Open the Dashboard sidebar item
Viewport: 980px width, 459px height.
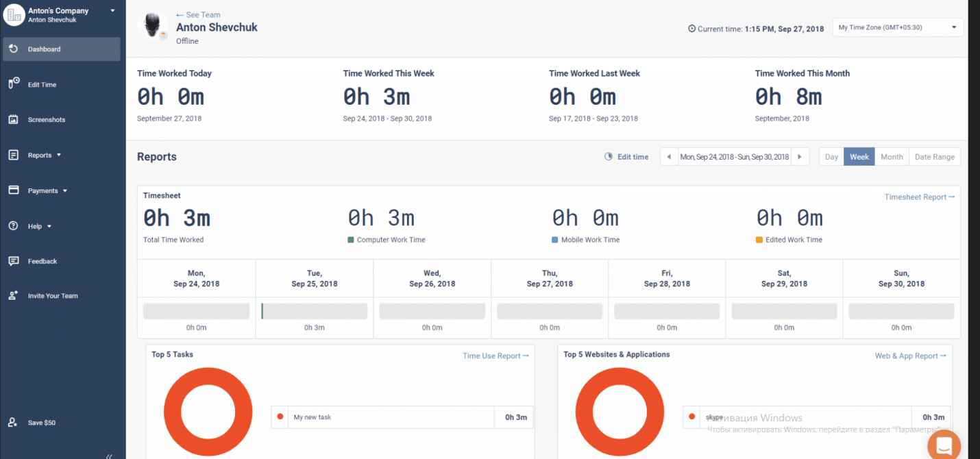(61, 49)
